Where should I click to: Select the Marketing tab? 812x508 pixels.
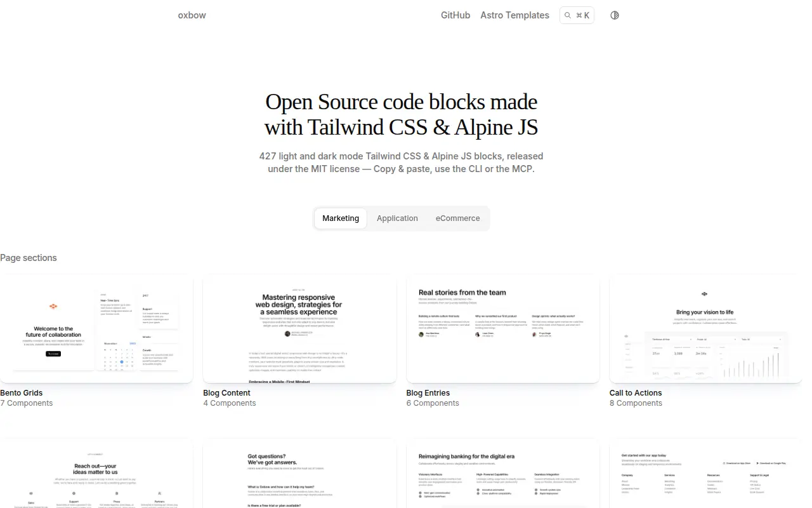341,218
